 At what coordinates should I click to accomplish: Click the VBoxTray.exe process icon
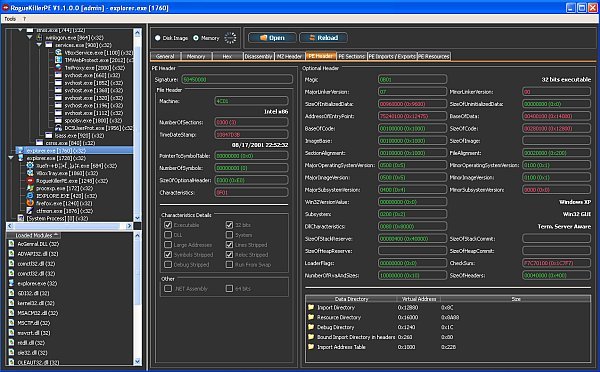pos(30,173)
